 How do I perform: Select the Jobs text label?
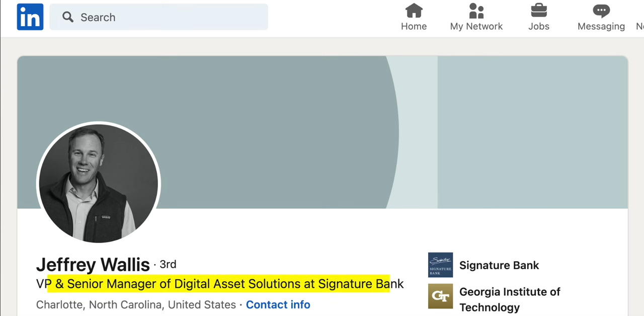point(539,27)
